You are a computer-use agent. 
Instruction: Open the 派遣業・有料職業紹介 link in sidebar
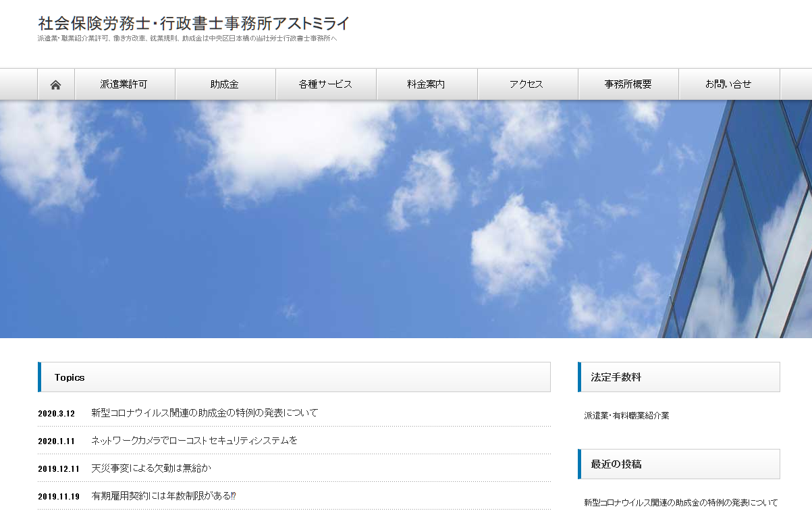(620, 416)
